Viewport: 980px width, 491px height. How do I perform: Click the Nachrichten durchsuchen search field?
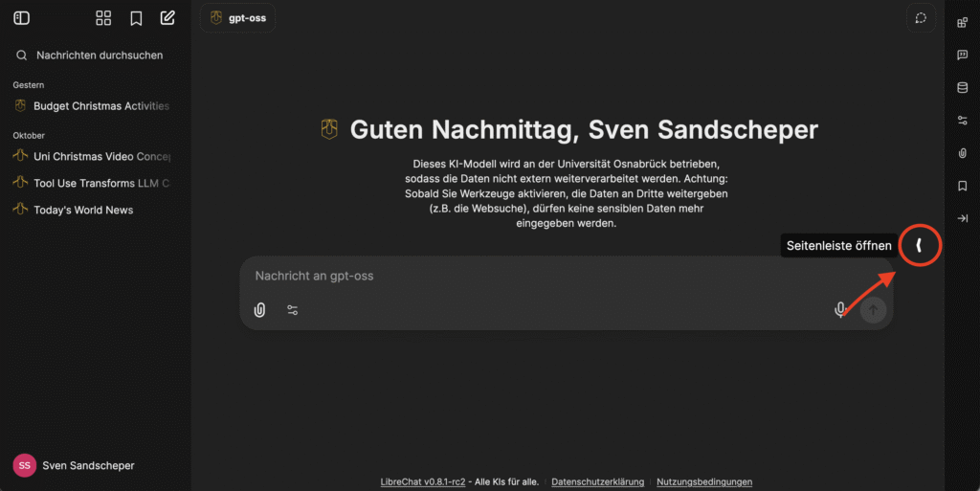click(100, 56)
